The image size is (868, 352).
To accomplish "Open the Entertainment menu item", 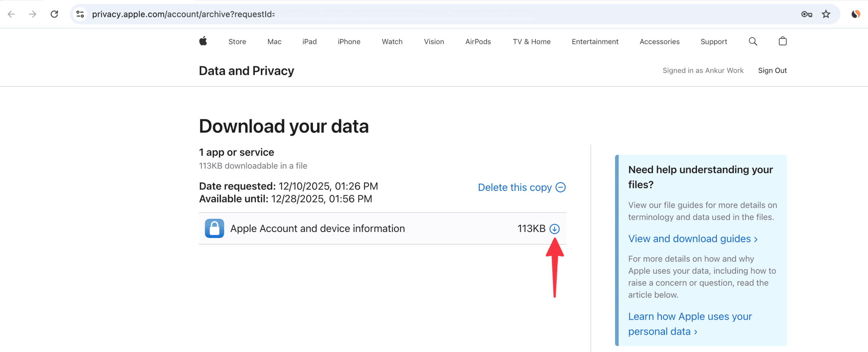I will (x=595, y=41).
